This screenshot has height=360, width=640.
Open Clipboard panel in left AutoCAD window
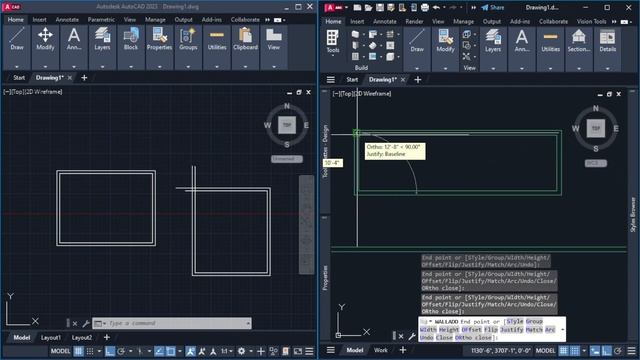245,39
